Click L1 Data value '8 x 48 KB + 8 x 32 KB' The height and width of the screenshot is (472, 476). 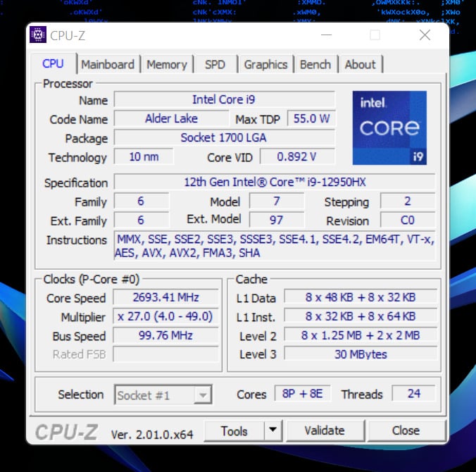(x=361, y=297)
